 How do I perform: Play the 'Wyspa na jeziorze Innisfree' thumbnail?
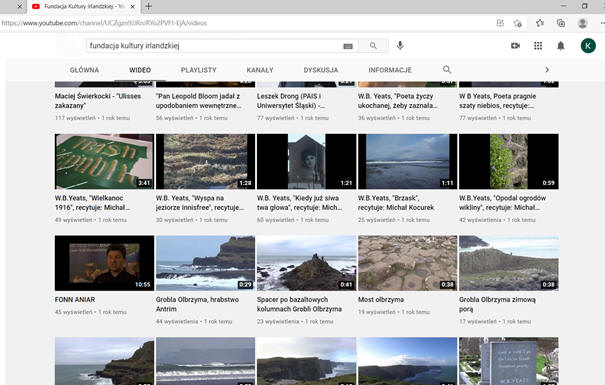205,161
